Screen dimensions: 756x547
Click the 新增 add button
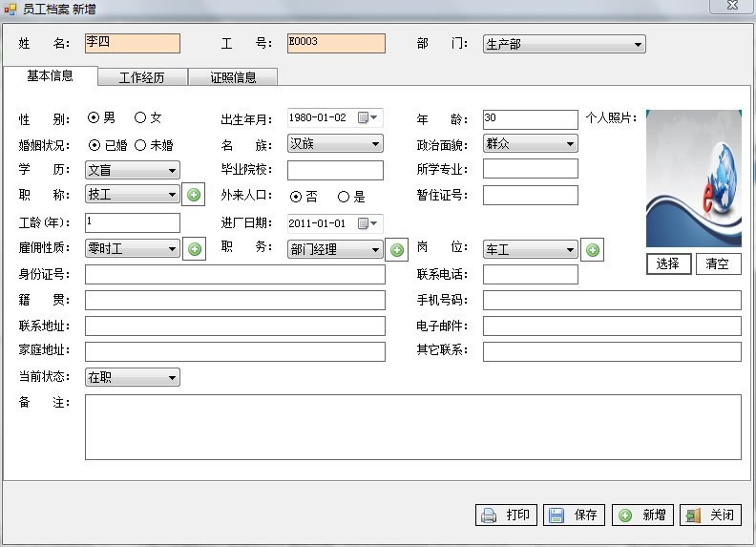coord(642,515)
